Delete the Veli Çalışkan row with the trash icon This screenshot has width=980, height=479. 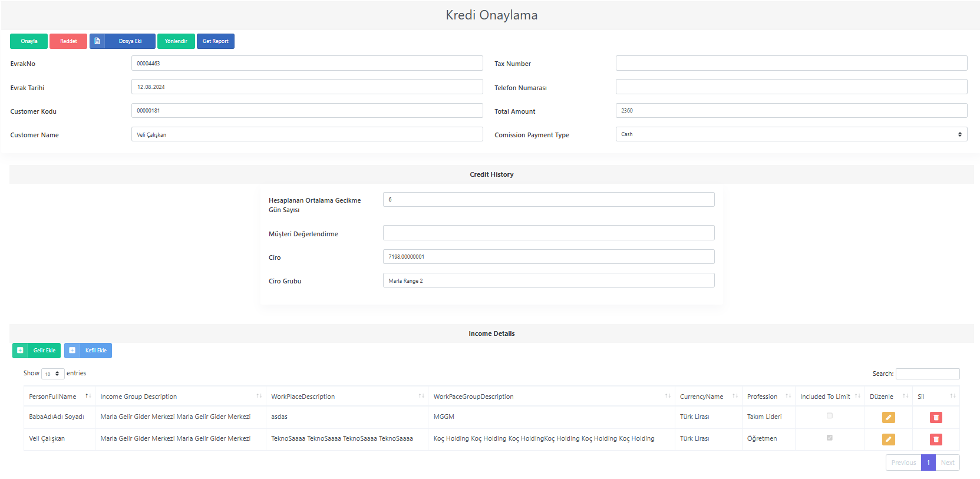(936, 439)
